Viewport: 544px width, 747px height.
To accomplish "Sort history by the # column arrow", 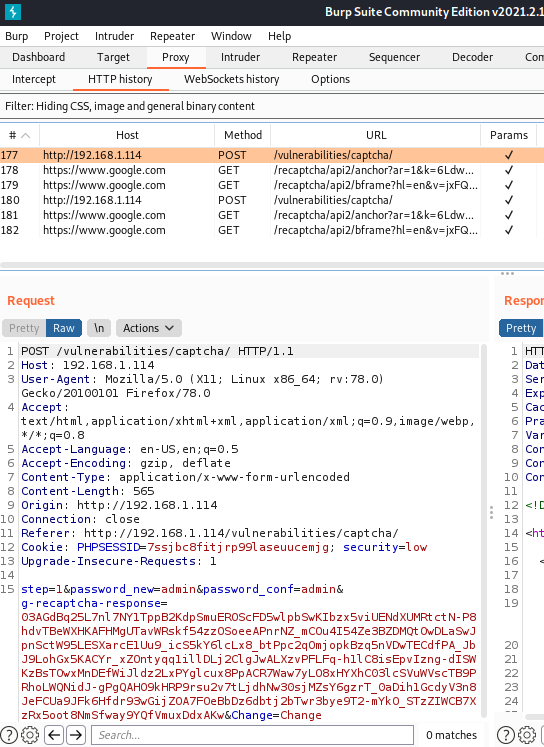I will pyautogui.click(x=26, y=135).
